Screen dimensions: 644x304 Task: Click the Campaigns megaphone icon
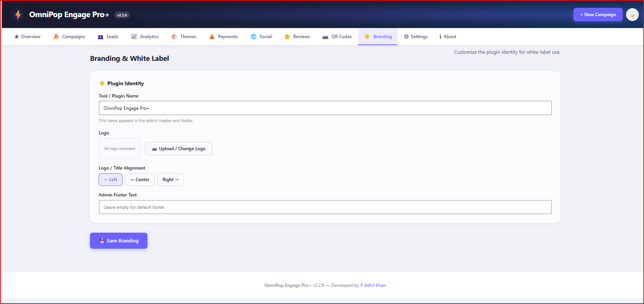56,37
